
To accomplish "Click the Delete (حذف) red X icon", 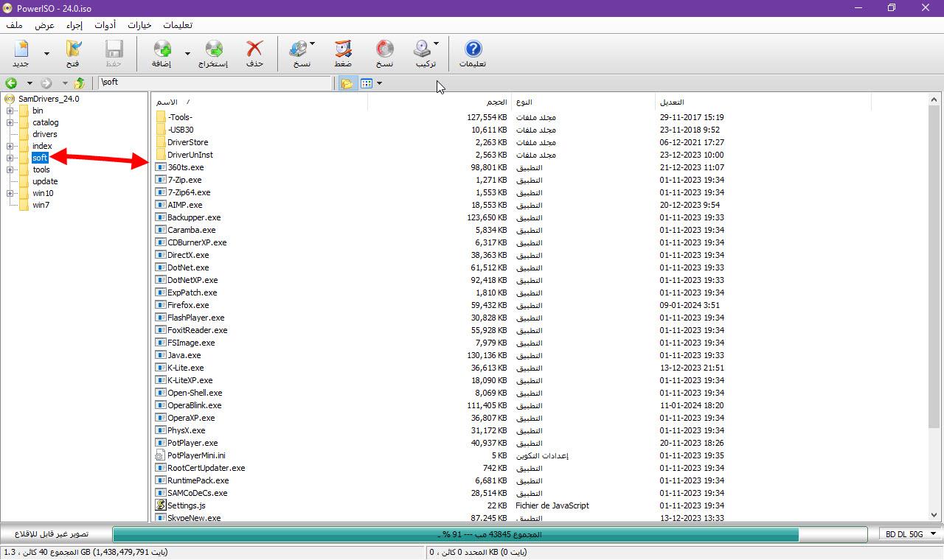I will point(254,49).
